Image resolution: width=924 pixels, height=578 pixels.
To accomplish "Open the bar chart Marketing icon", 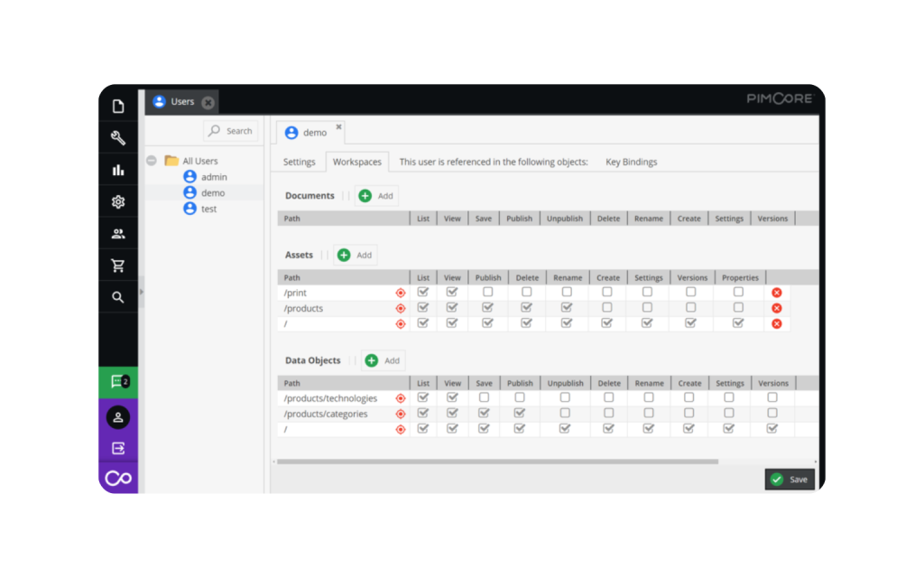I will (x=118, y=170).
